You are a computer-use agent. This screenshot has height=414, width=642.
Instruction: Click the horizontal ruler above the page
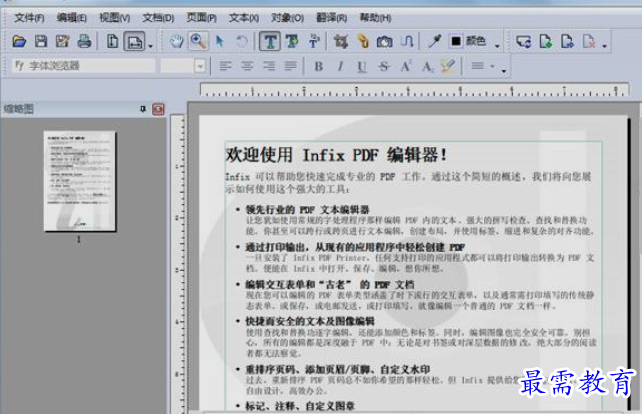414,90
